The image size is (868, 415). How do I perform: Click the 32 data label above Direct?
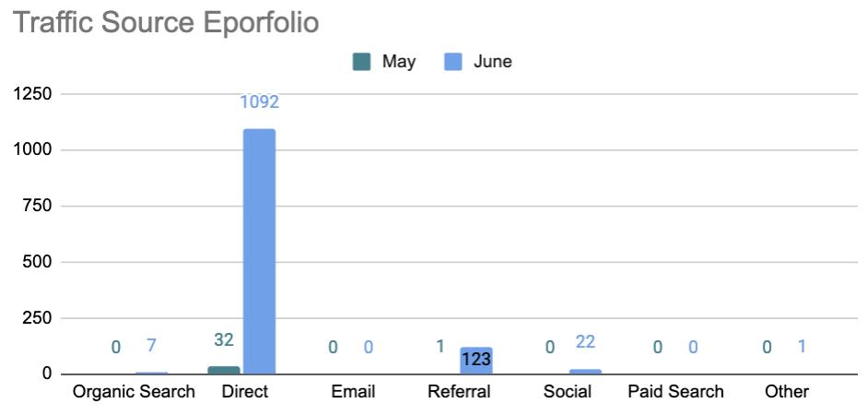pos(224,340)
